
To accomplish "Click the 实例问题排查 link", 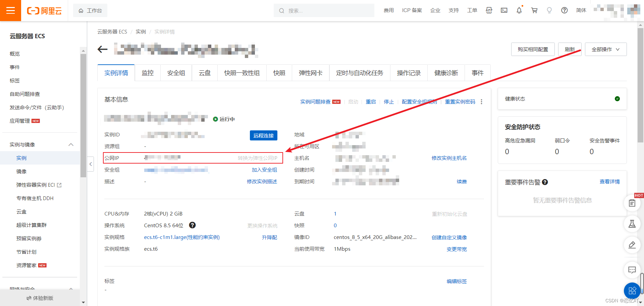I will click(x=315, y=102).
